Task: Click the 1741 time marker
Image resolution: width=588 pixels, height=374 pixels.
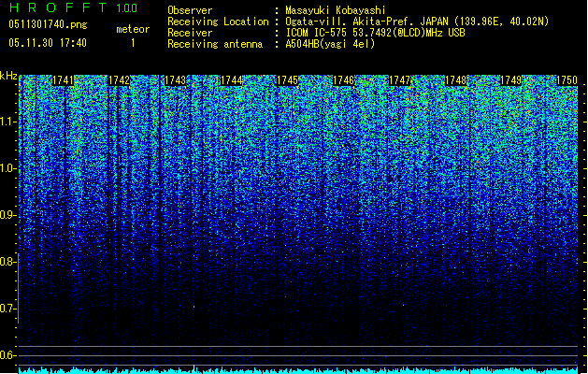Action: (63, 80)
